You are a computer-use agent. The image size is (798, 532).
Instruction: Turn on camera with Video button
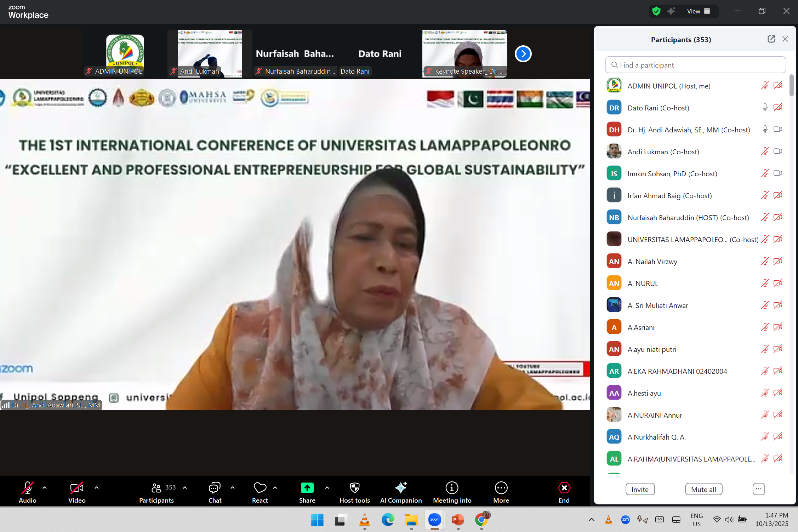click(77, 488)
